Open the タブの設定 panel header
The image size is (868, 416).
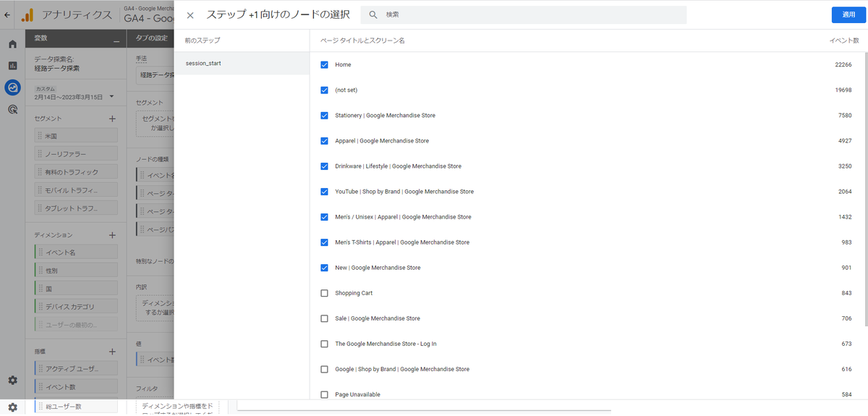[150, 38]
